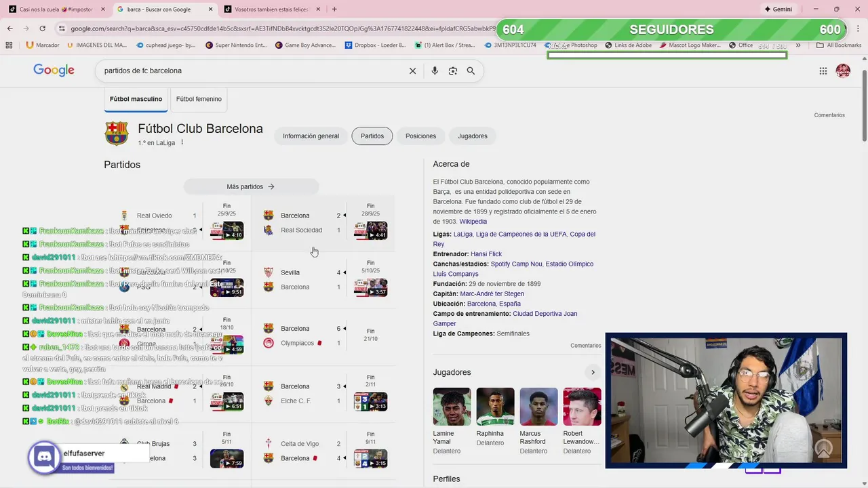Click the page vertical scrollbar
This screenshot has width=868, height=488.
tap(864, 106)
